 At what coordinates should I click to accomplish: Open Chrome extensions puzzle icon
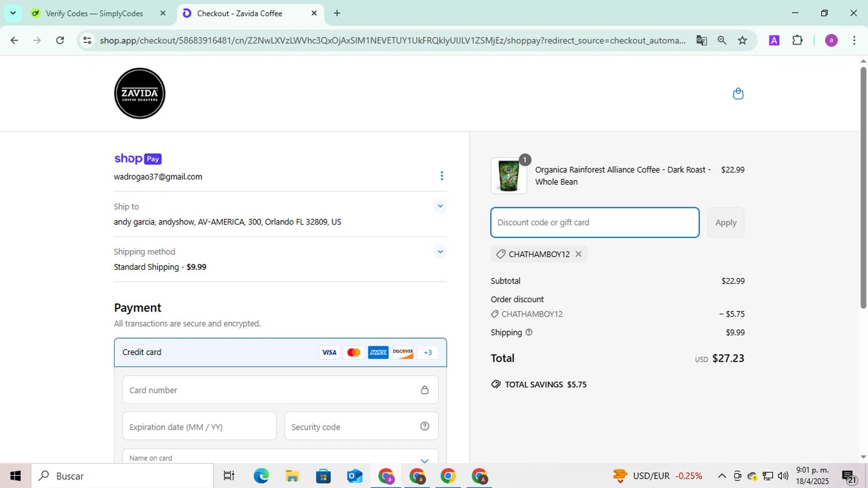tap(797, 41)
